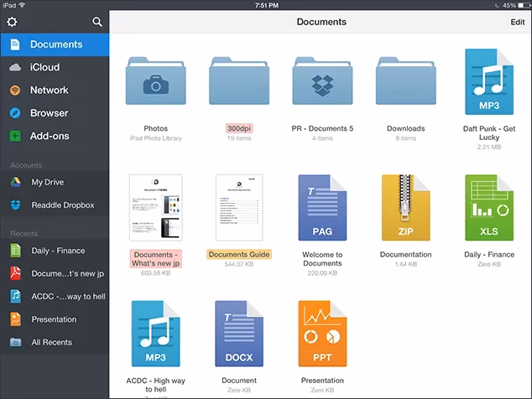Tap the search magnifier icon
Viewport: 532px width, 399px height.
pyautogui.click(x=97, y=22)
